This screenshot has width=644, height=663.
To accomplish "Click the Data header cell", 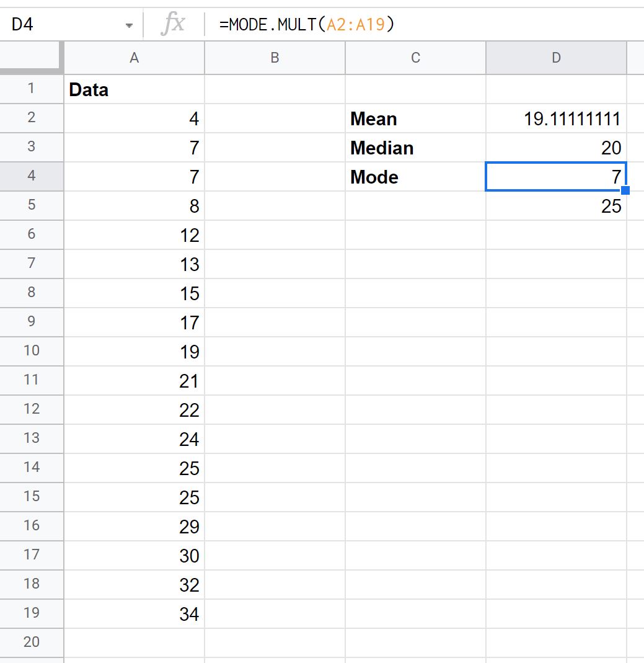I will click(x=134, y=89).
